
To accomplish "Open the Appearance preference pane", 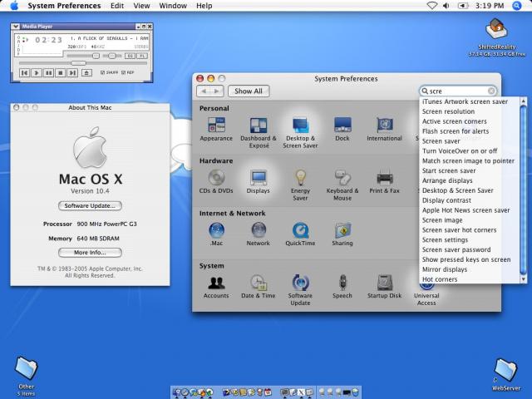I will (x=216, y=129).
